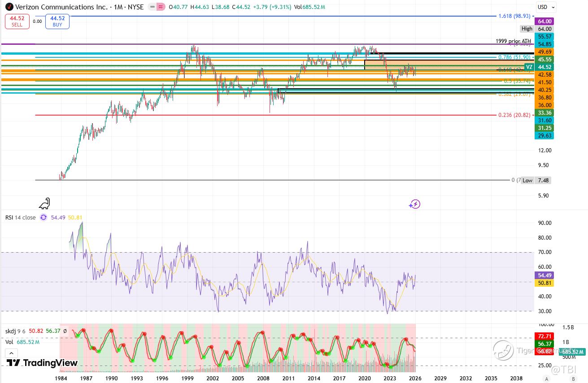
Task: Select the RSI 14 close indicator legend
Action: pos(21,217)
